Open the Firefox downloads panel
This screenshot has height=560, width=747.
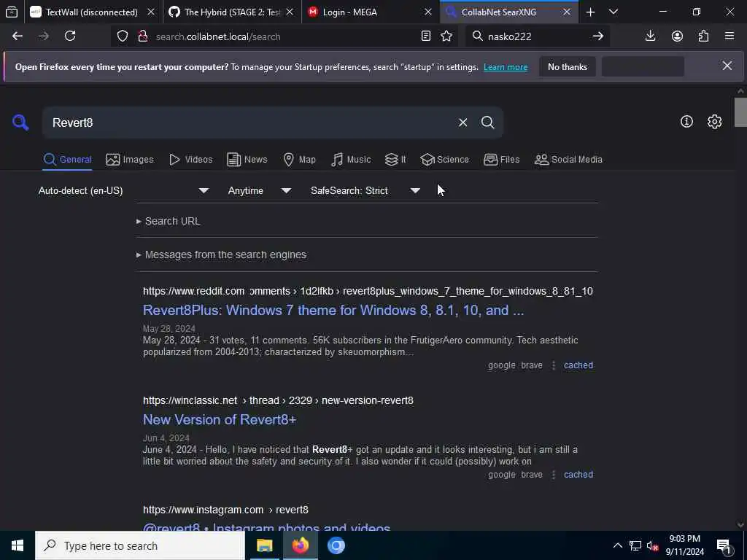(650, 36)
